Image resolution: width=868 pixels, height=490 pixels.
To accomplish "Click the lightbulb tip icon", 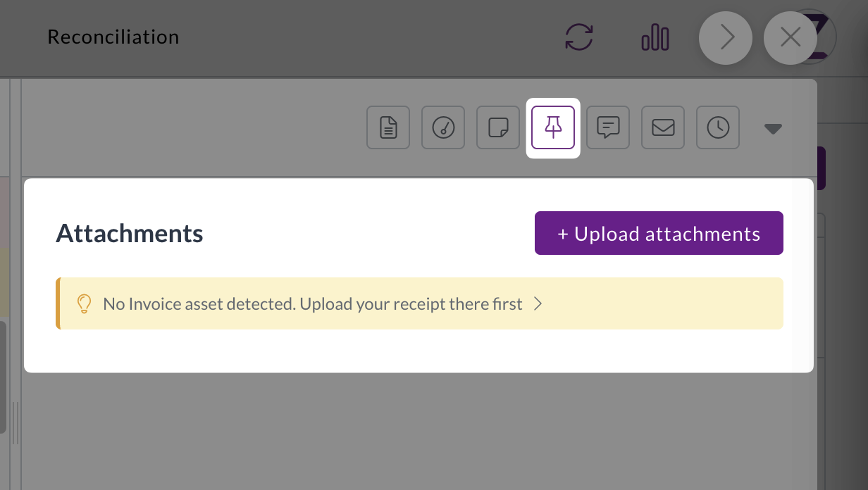I will point(84,304).
